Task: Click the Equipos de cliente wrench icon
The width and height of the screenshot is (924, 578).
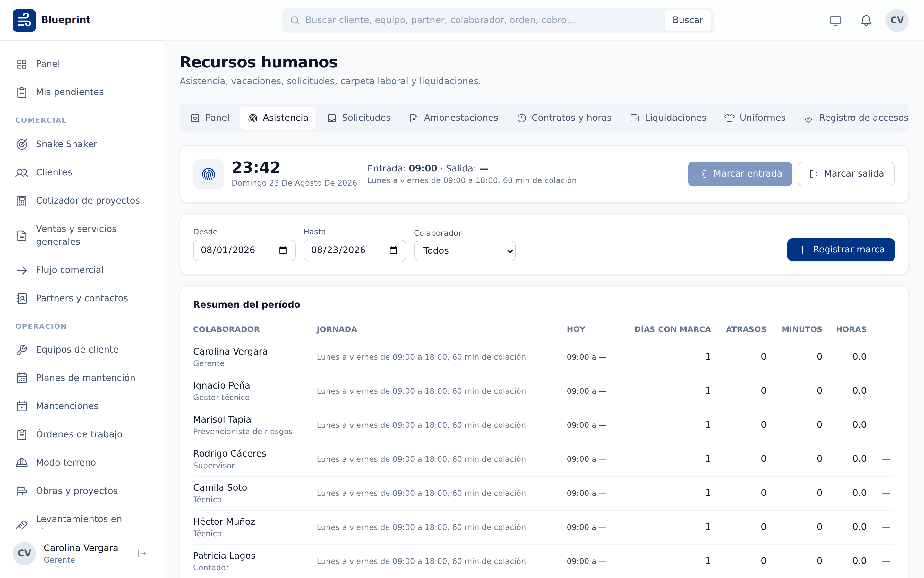Action: coord(22,350)
